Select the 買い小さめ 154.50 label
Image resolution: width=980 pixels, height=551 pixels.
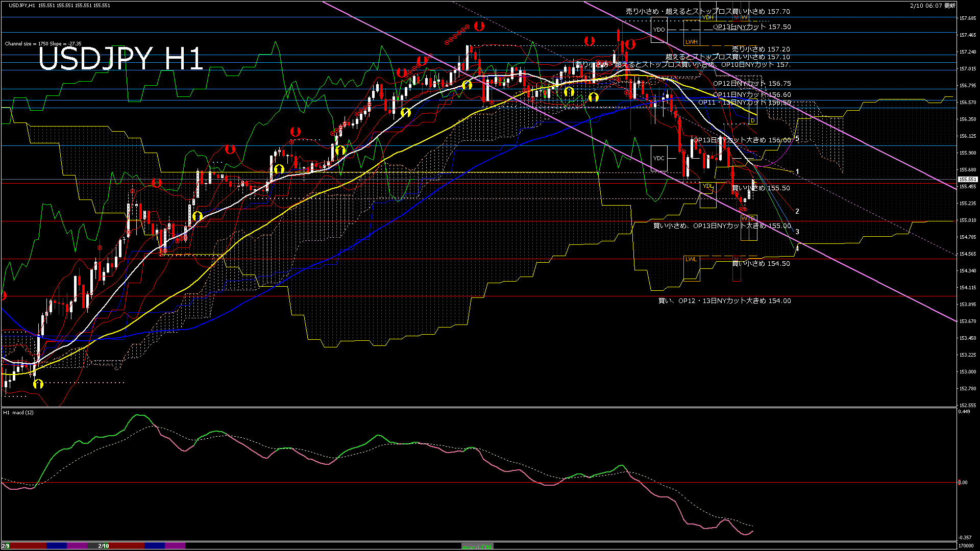(x=761, y=264)
